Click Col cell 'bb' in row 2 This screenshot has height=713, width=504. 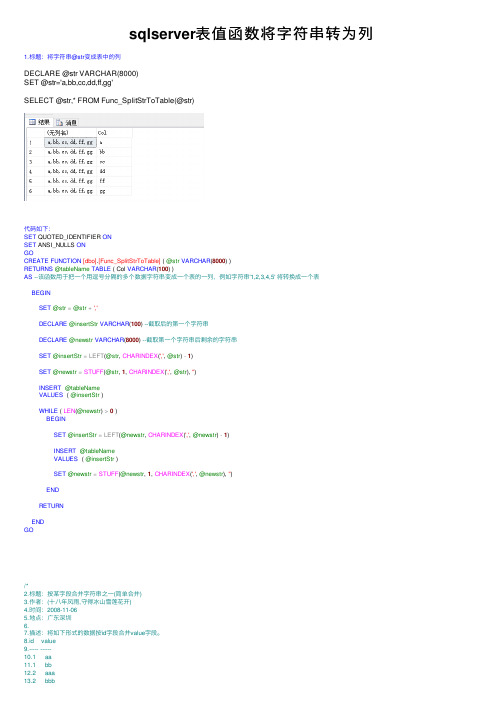(x=114, y=152)
